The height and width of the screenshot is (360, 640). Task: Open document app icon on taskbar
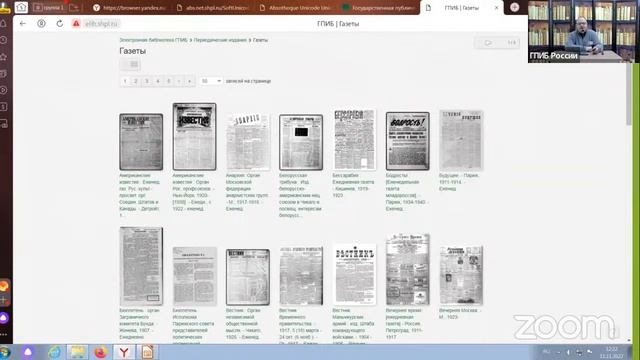(x=147, y=352)
